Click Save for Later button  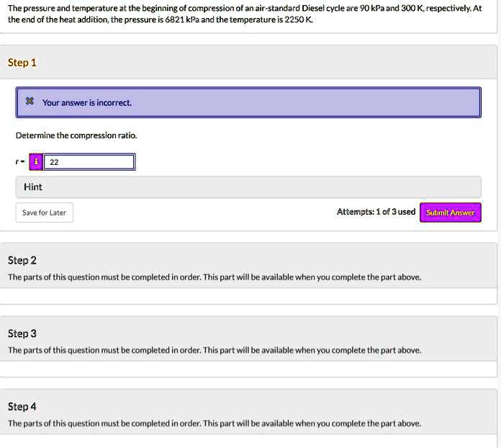(x=45, y=212)
